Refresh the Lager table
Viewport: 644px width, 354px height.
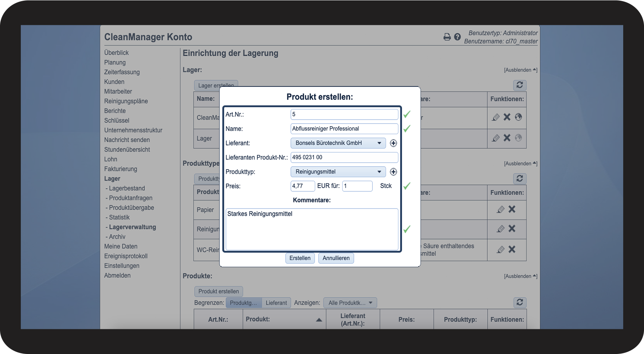(x=520, y=85)
